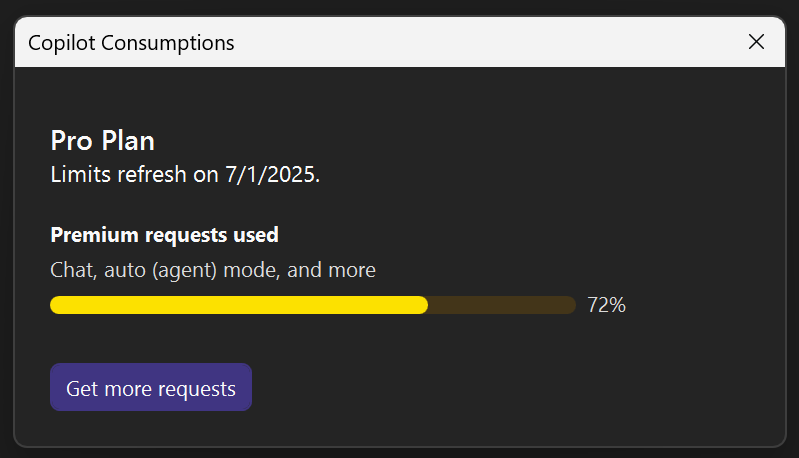
Task: Click the yellow filled part of usage bar
Action: point(238,305)
